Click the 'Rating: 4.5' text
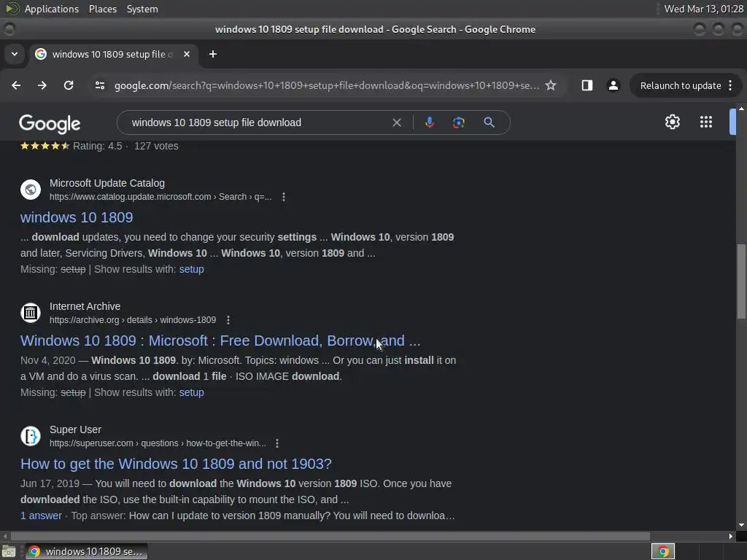The image size is (747, 560). pyautogui.click(x=98, y=146)
